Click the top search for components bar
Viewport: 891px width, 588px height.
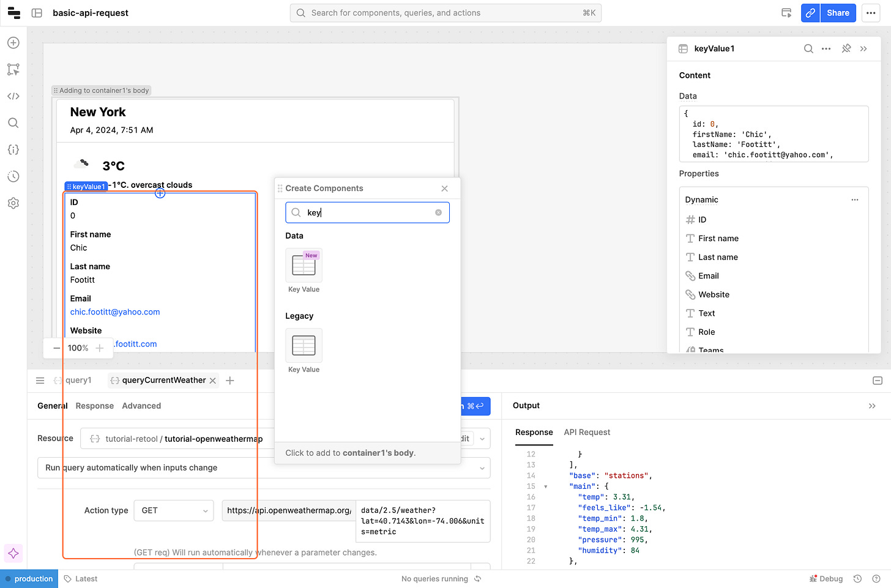click(x=446, y=13)
